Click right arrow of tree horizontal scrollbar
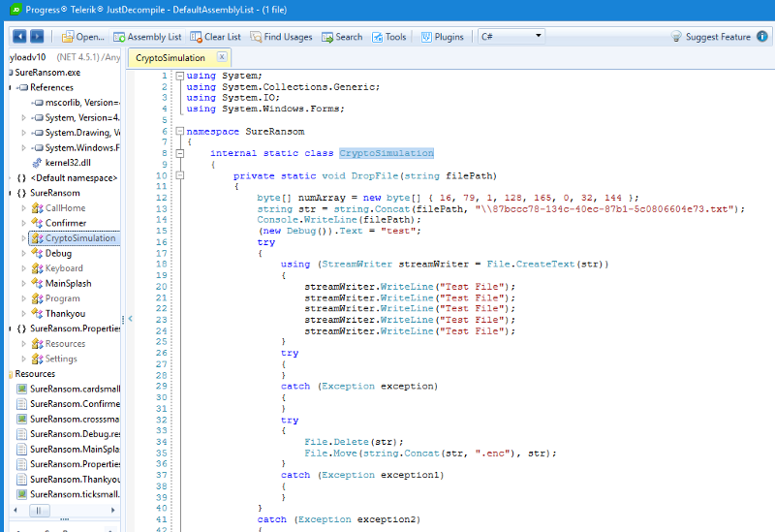This screenshot has height=532, width=775. pyautogui.click(x=112, y=510)
